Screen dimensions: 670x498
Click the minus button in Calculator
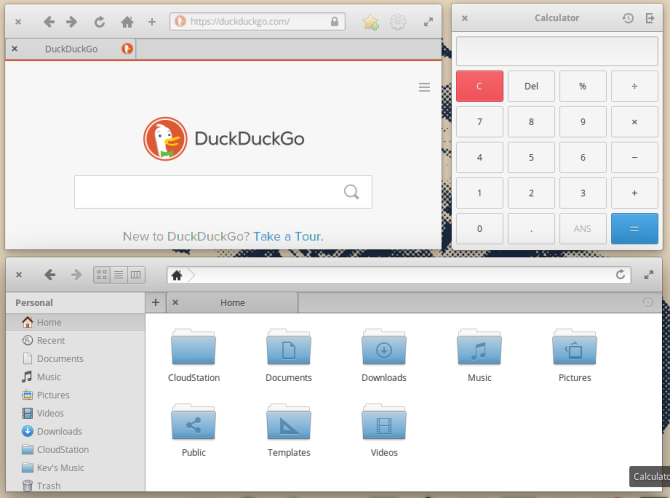(634, 157)
